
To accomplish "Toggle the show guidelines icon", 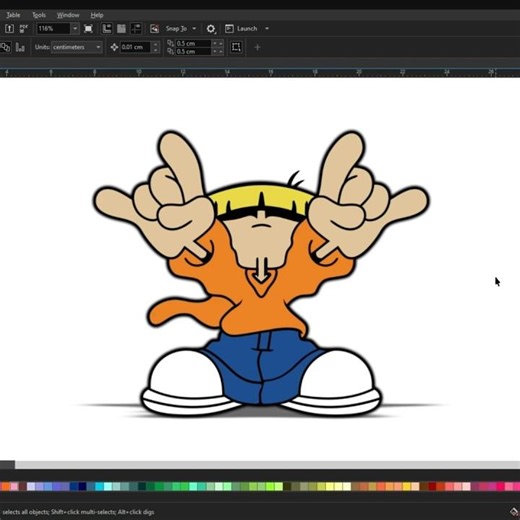I will tap(136, 29).
